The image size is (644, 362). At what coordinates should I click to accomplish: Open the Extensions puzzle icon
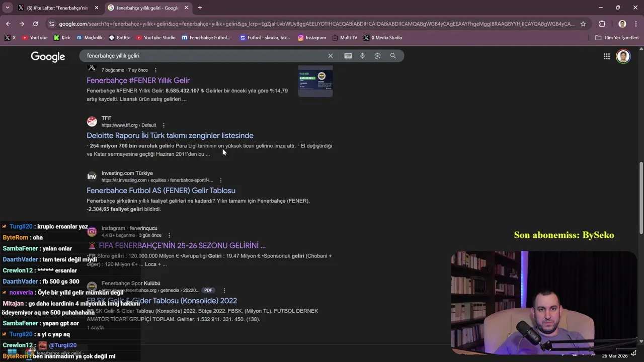(602, 24)
